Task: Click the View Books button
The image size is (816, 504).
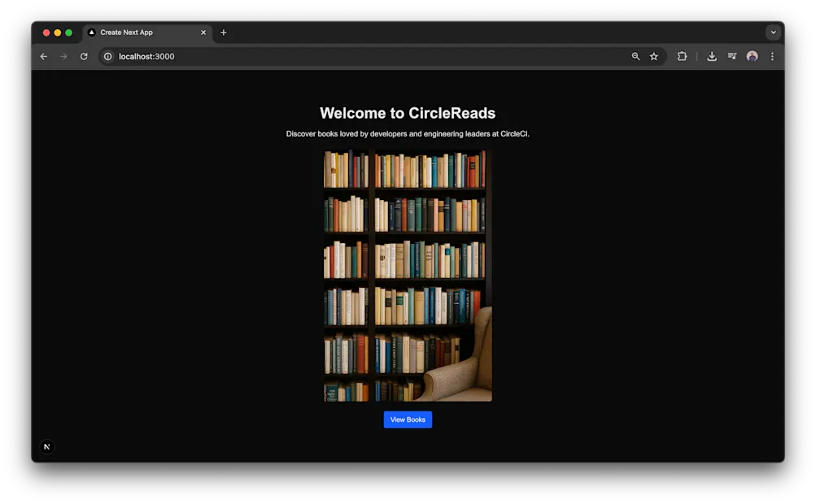Action: point(408,419)
